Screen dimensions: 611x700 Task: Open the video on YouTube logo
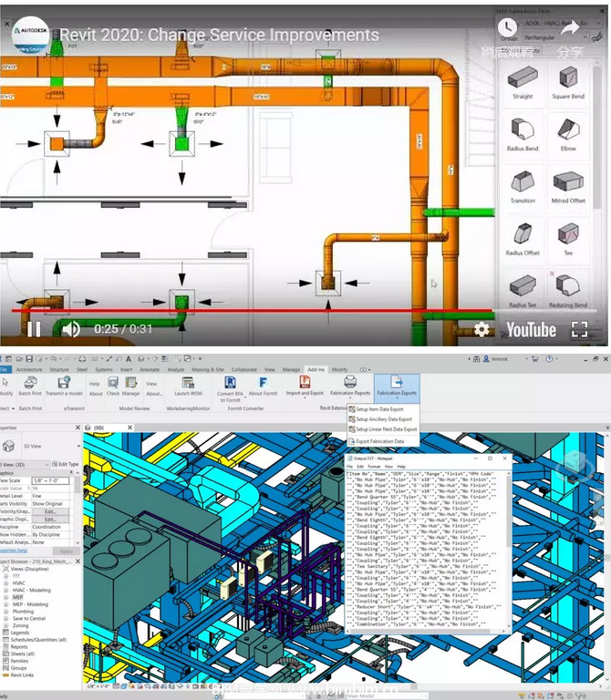tap(531, 330)
